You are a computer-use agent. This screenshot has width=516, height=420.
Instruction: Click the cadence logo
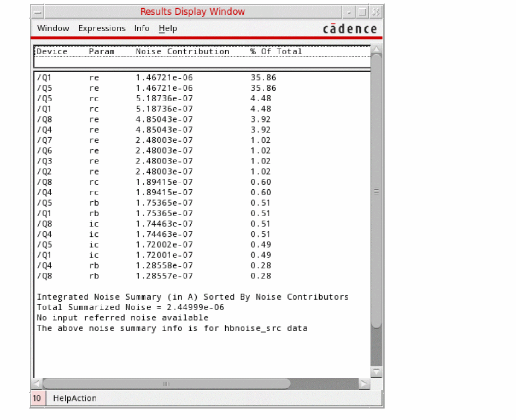[x=350, y=29]
